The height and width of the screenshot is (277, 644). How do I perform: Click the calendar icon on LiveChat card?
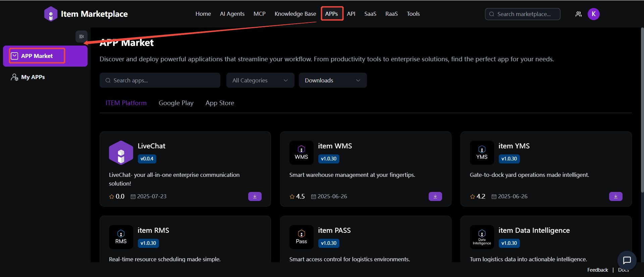[x=133, y=197]
